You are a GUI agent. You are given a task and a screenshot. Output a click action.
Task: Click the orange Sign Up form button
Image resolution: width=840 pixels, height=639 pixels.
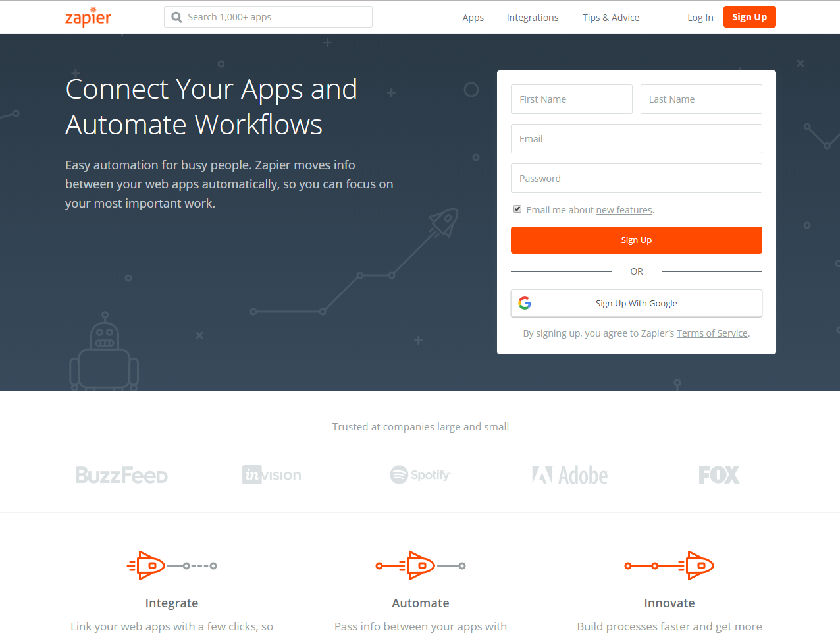(637, 240)
